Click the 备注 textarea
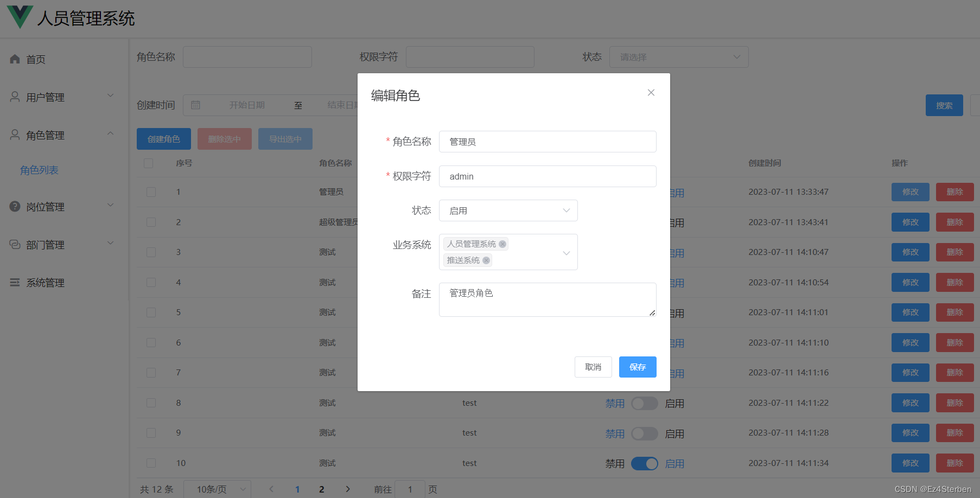Screen dimensions: 980x498 click(548, 299)
